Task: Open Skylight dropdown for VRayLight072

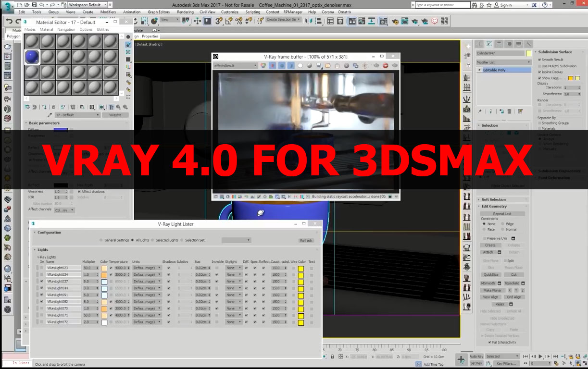Action: (234, 322)
